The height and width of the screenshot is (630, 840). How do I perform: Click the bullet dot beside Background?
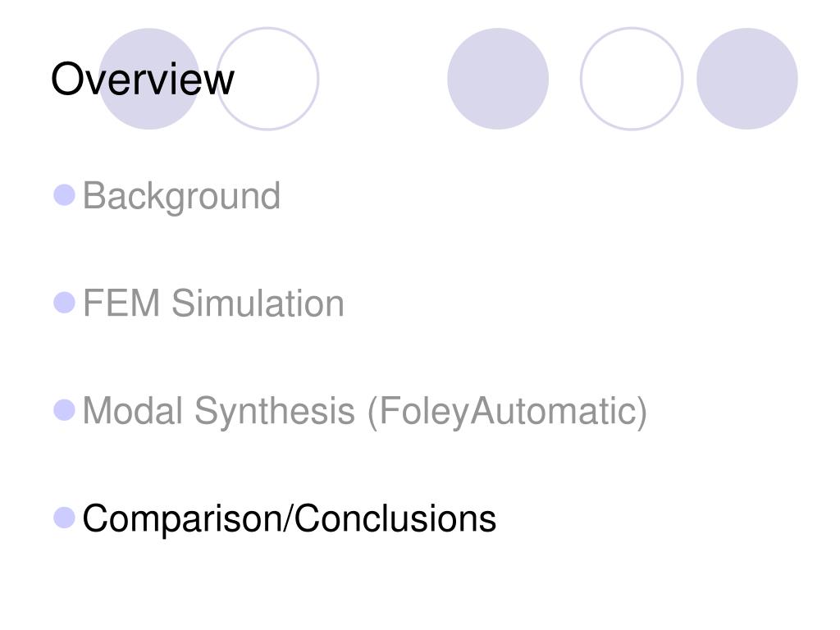click(64, 195)
